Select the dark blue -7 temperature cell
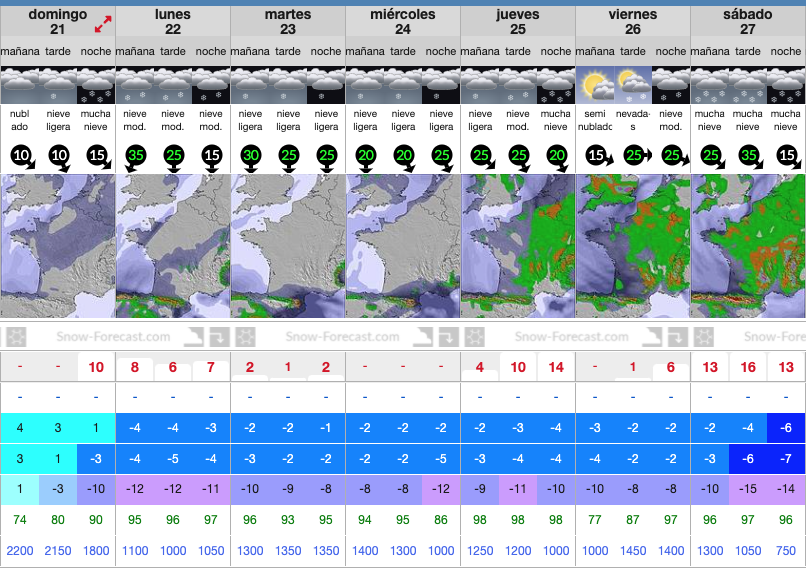Viewport: 806px width, 568px height. (x=787, y=459)
